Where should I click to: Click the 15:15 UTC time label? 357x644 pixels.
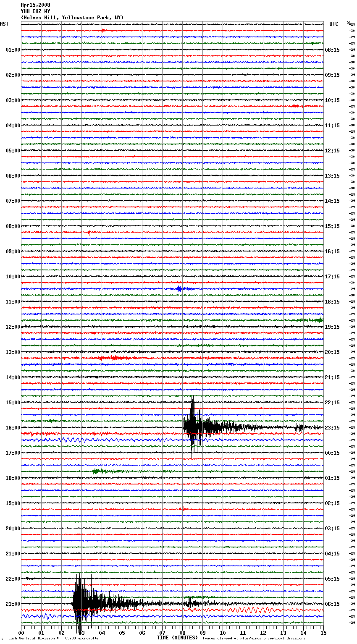point(332,226)
